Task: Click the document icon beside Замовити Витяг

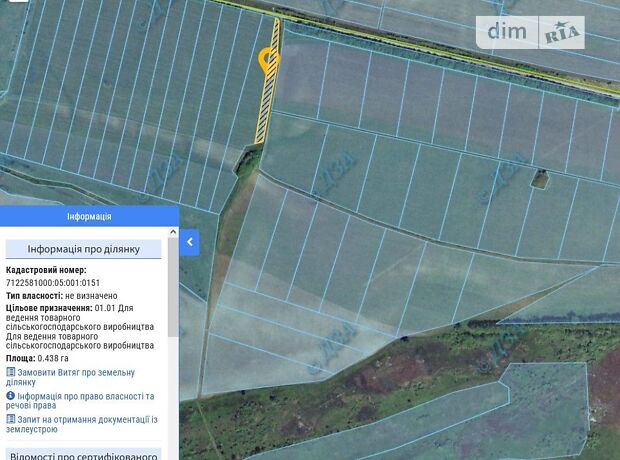Action: (x=11, y=372)
